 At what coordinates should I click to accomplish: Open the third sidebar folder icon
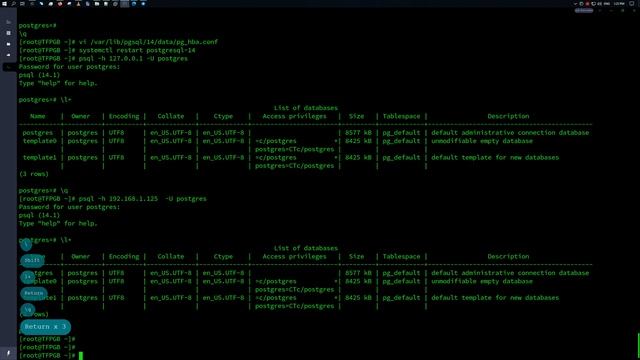tap(9, 44)
